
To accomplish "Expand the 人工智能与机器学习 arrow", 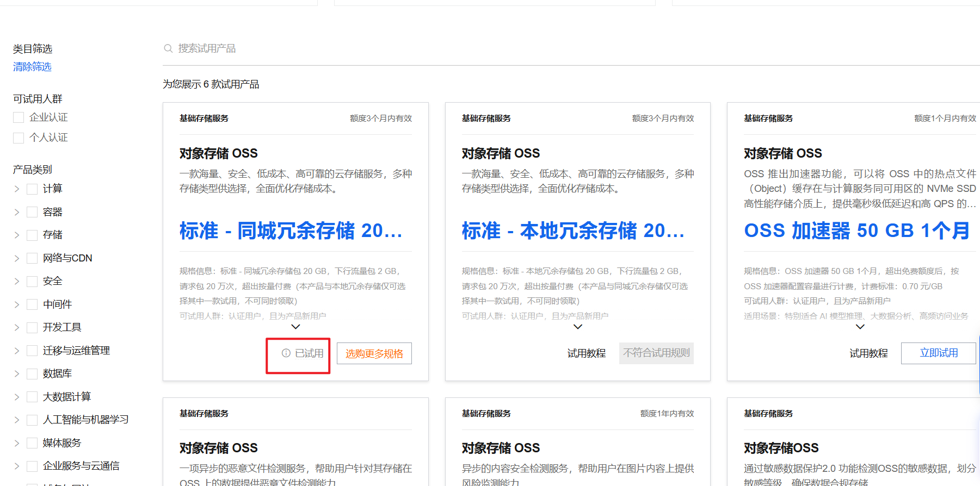I will pyautogui.click(x=16, y=420).
